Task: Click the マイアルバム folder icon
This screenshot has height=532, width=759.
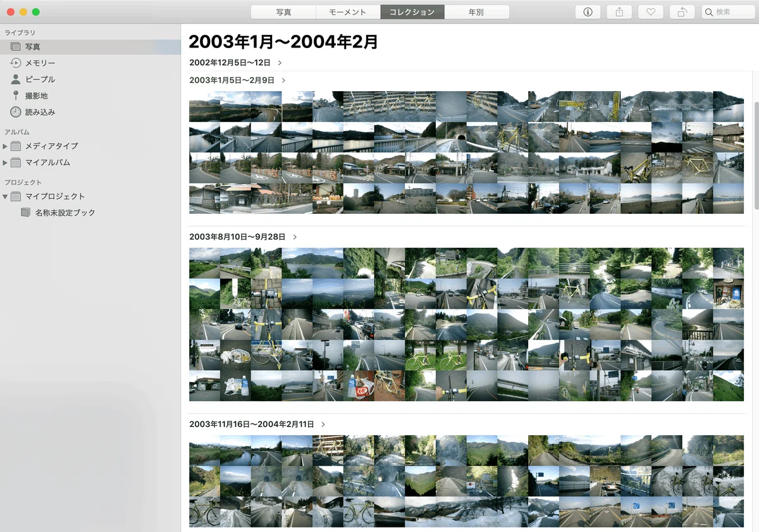Action: point(16,163)
